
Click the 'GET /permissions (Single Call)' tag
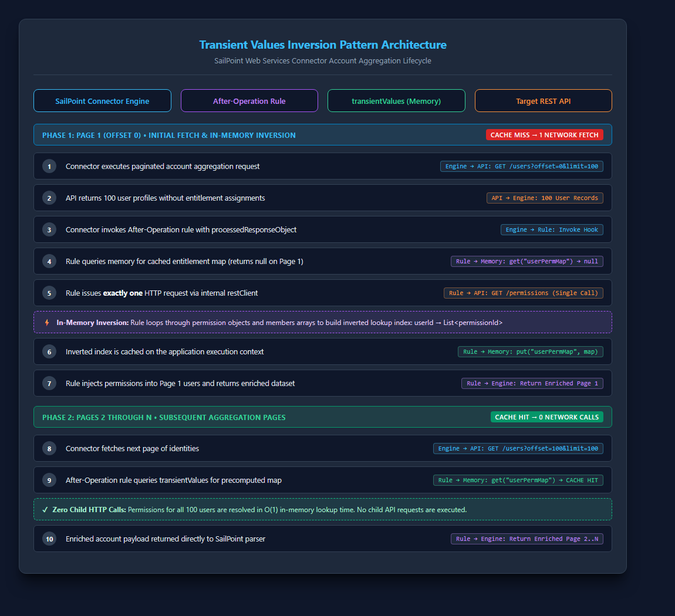coord(524,293)
